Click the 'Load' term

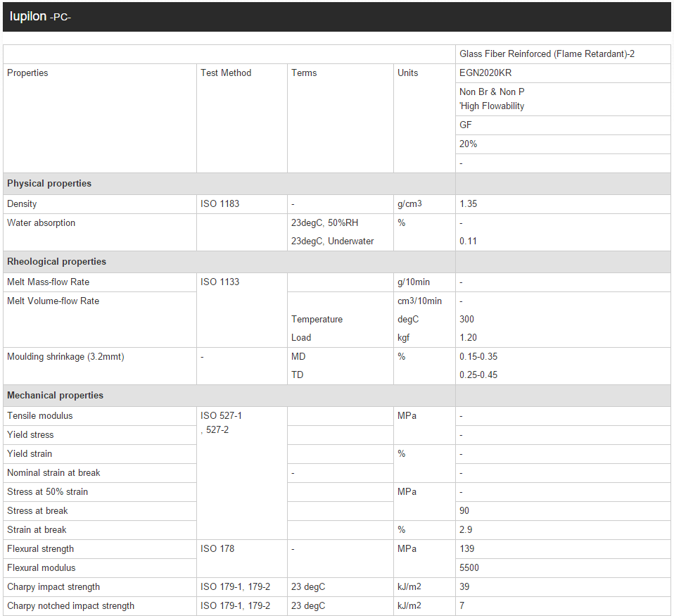(301, 337)
